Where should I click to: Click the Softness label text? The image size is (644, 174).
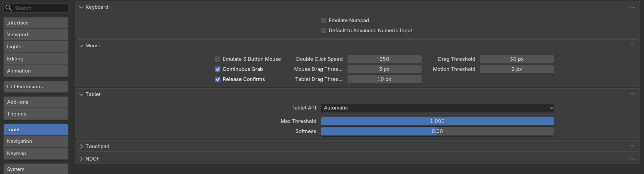[x=306, y=131]
